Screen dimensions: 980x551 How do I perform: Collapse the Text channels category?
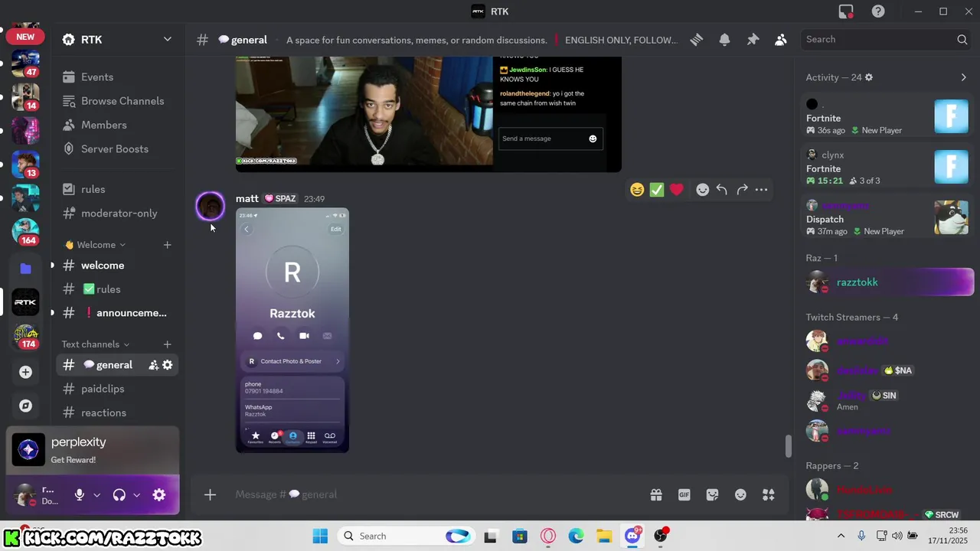pyautogui.click(x=96, y=344)
